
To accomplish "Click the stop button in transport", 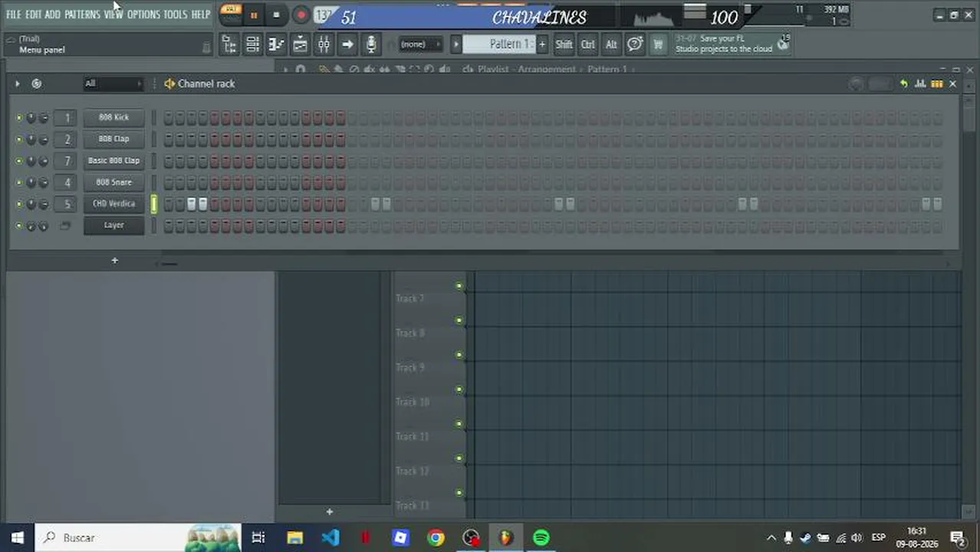I will [x=276, y=15].
